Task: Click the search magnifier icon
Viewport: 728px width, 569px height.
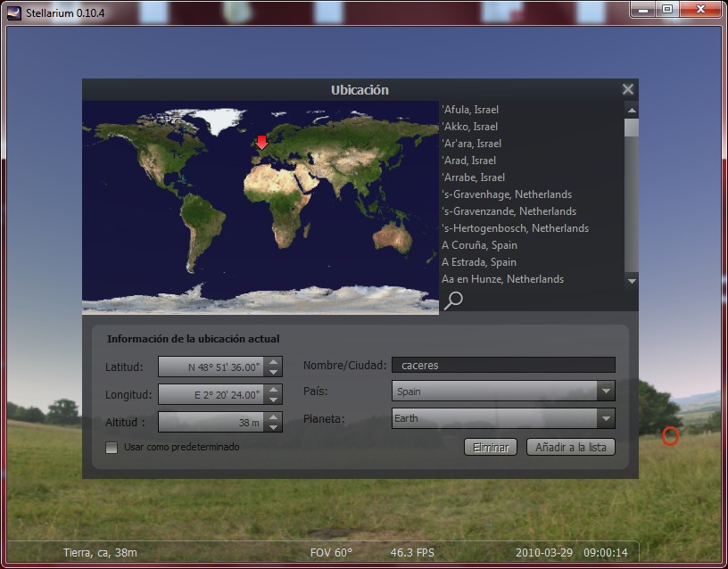Action: click(453, 301)
